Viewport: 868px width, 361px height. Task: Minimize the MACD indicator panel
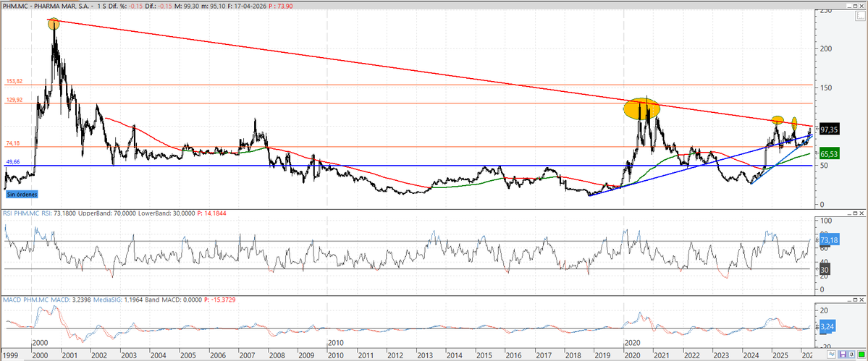click(850, 299)
